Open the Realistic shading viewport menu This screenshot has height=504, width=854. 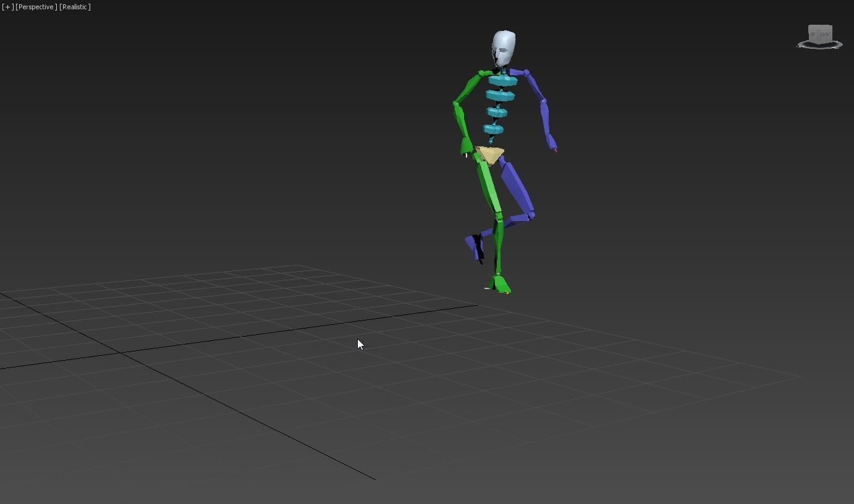coord(75,7)
